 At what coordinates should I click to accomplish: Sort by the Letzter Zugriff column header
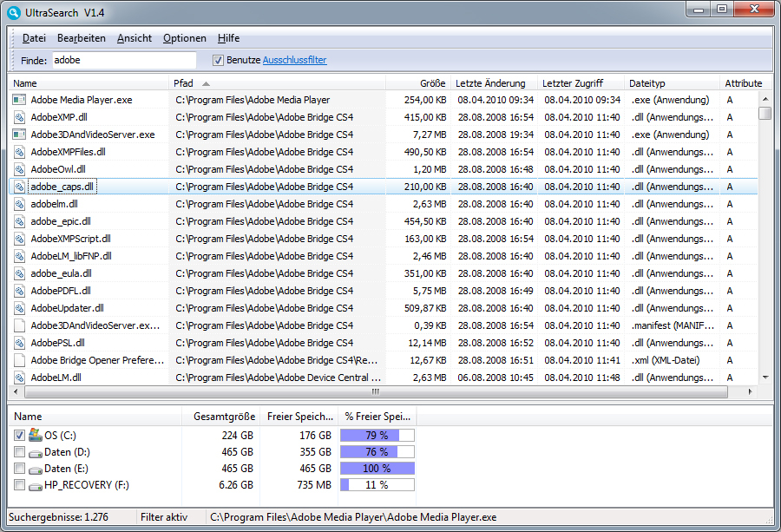(581, 83)
